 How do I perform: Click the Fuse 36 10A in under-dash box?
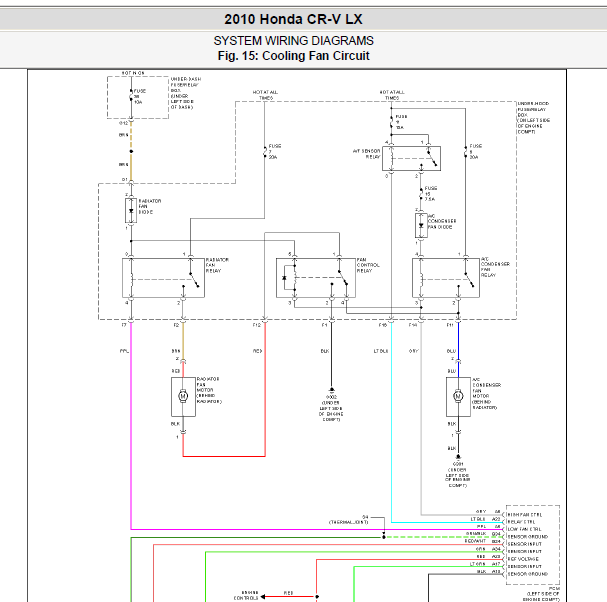point(131,97)
